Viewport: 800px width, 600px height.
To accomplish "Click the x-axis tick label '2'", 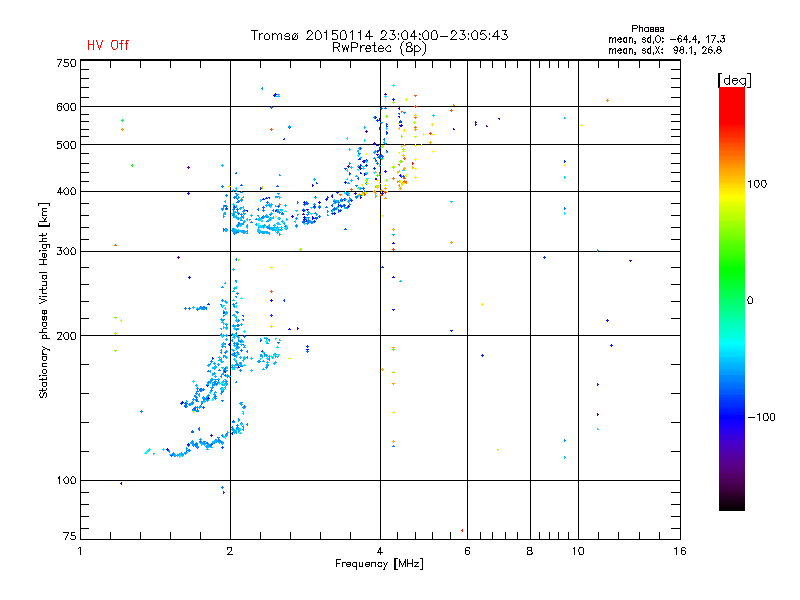I will pyautogui.click(x=230, y=551).
